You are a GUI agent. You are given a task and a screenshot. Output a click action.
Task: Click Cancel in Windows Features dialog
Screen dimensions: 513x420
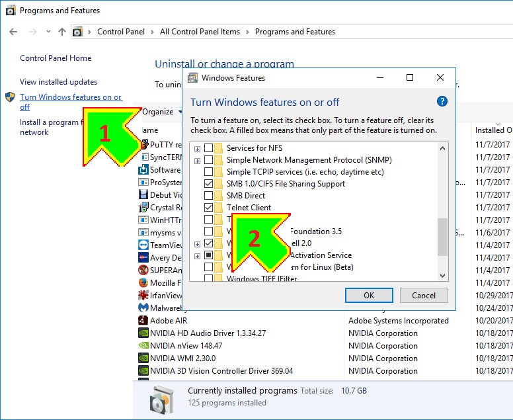[424, 295]
